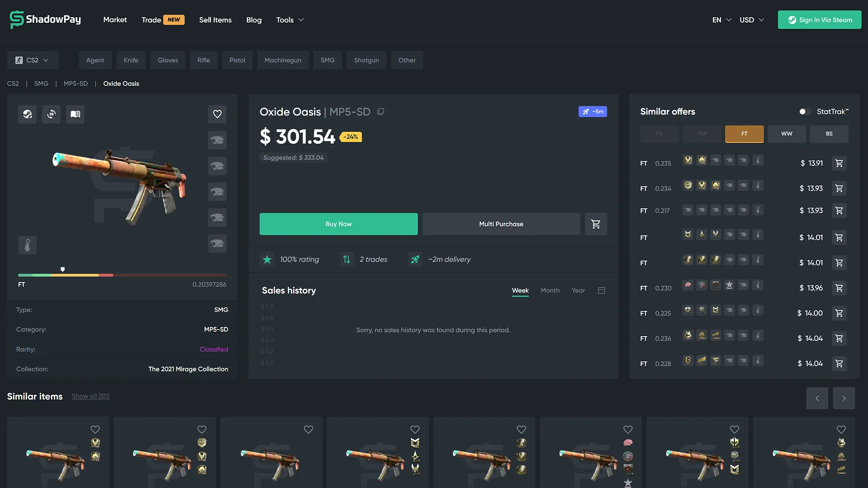This screenshot has height=488, width=868.
Task: Add $13.96 offer to cart
Action: click(839, 288)
